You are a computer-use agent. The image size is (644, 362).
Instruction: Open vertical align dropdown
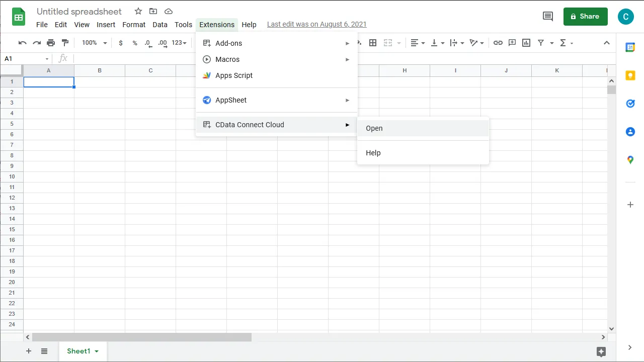pyautogui.click(x=438, y=43)
